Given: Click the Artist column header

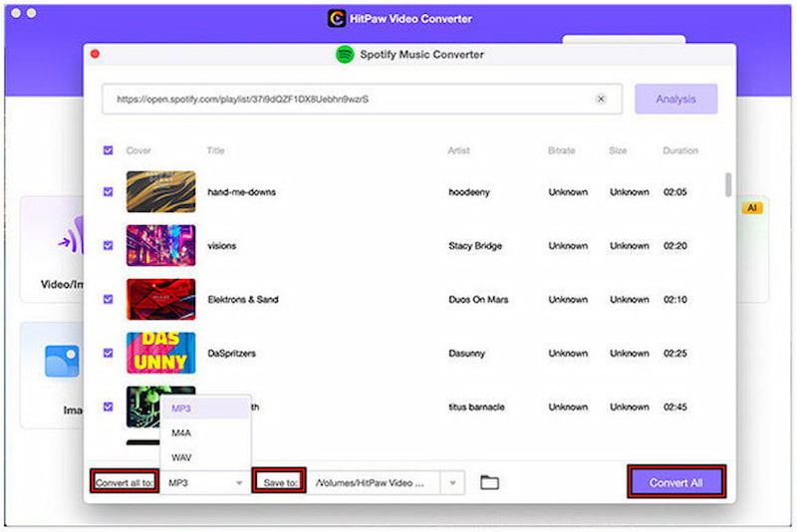Looking at the screenshot, I should click(x=458, y=150).
